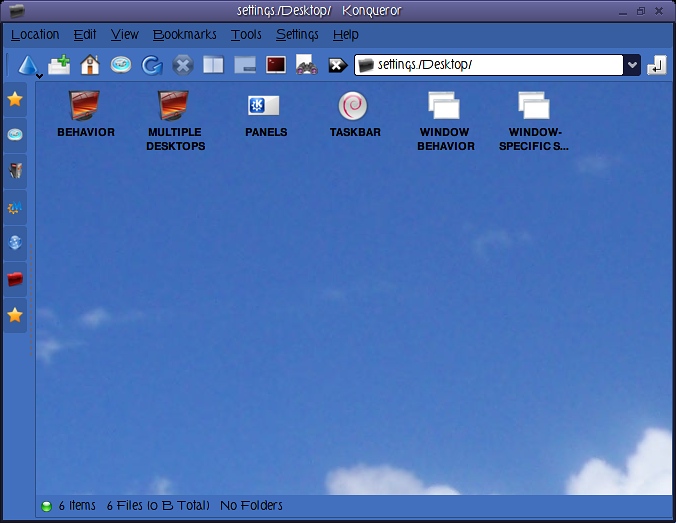Open the Behavior settings item

[85, 114]
